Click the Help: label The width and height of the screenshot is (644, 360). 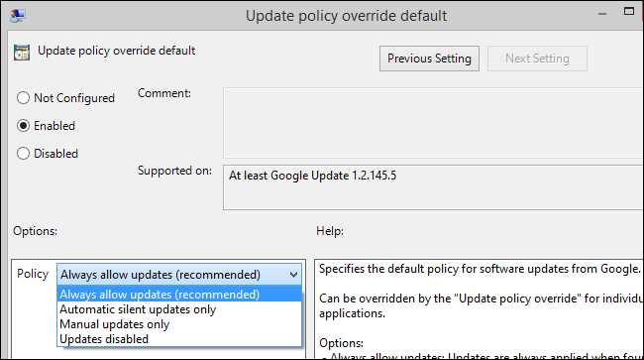[330, 231]
